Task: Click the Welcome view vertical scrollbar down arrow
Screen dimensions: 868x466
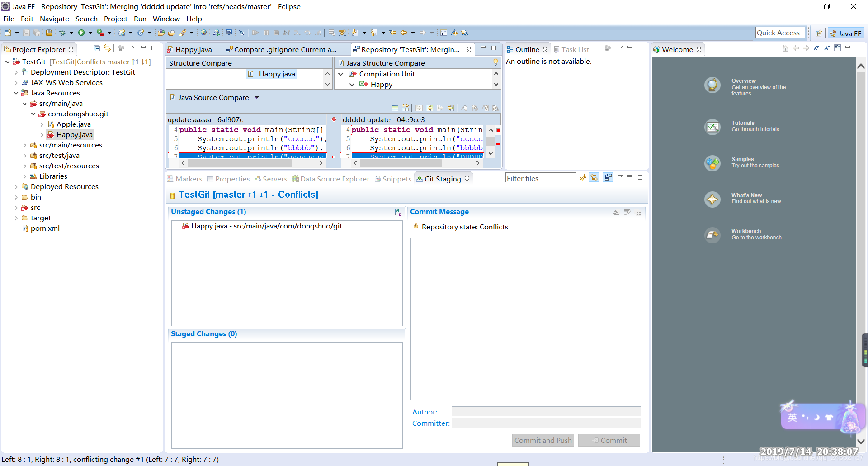Action: 861,441
